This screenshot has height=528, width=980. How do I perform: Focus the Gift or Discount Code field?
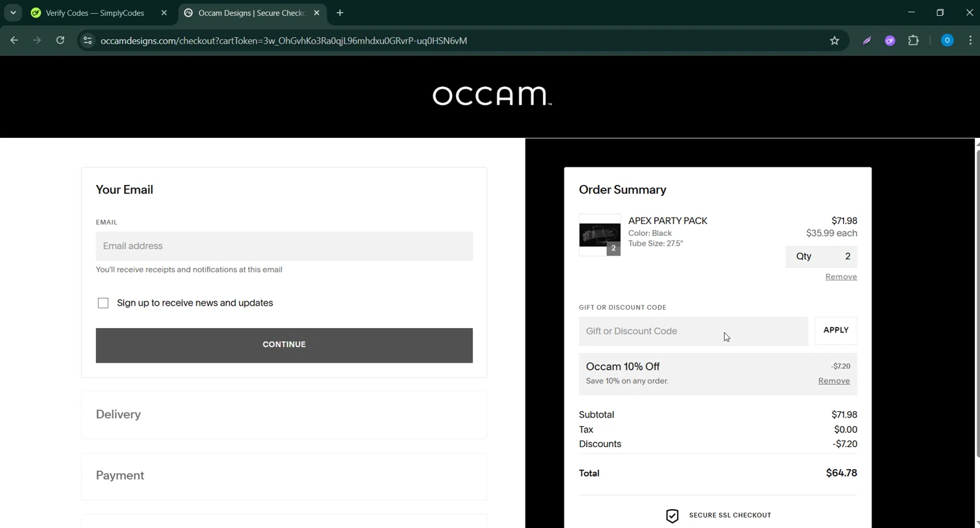(x=693, y=331)
